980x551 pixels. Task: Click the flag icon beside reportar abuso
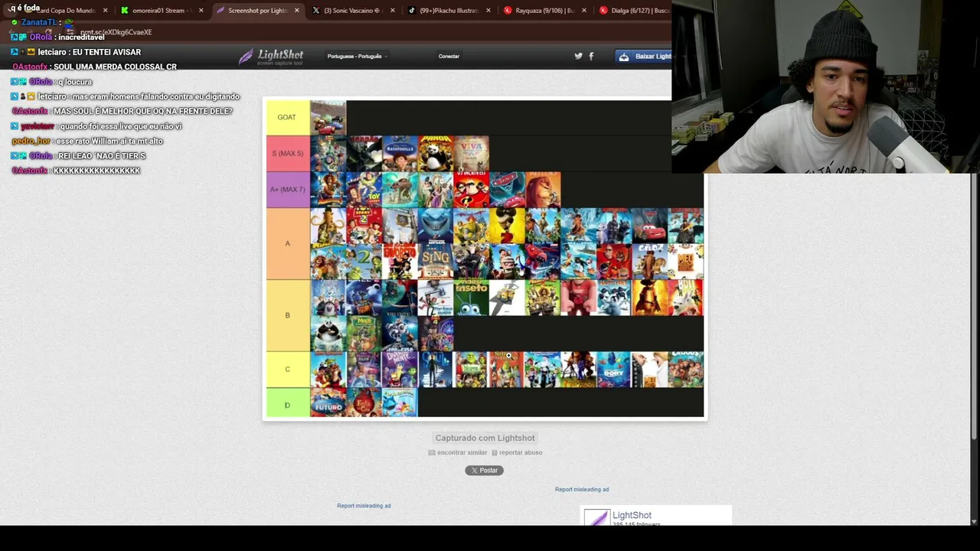pos(494,453)
